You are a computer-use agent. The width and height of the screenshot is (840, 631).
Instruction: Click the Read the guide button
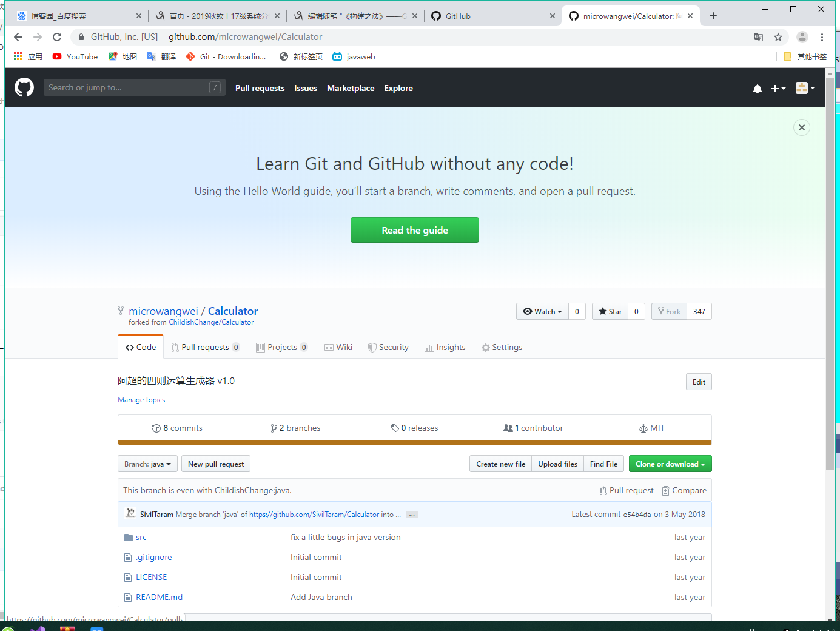coord(415,230)
